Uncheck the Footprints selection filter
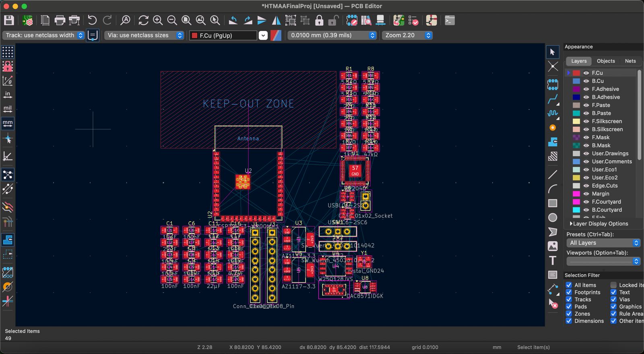Screen dimensions: 644x354 [x=569, y=292]
